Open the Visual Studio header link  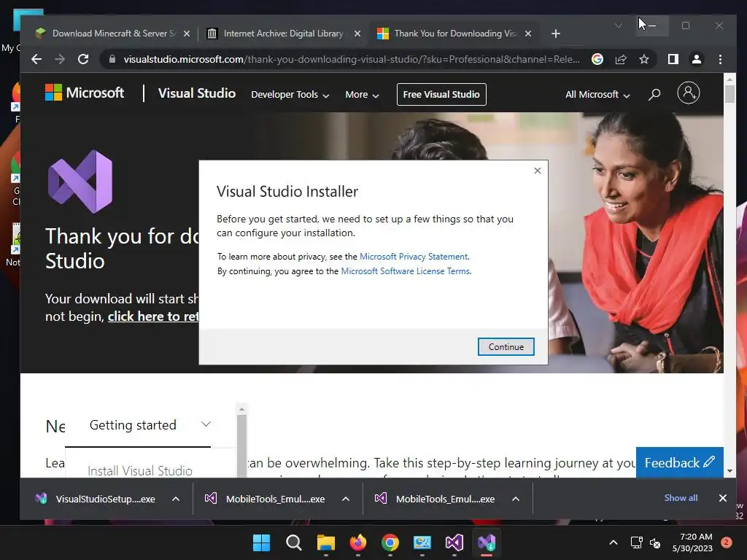[x=197, y=93]
